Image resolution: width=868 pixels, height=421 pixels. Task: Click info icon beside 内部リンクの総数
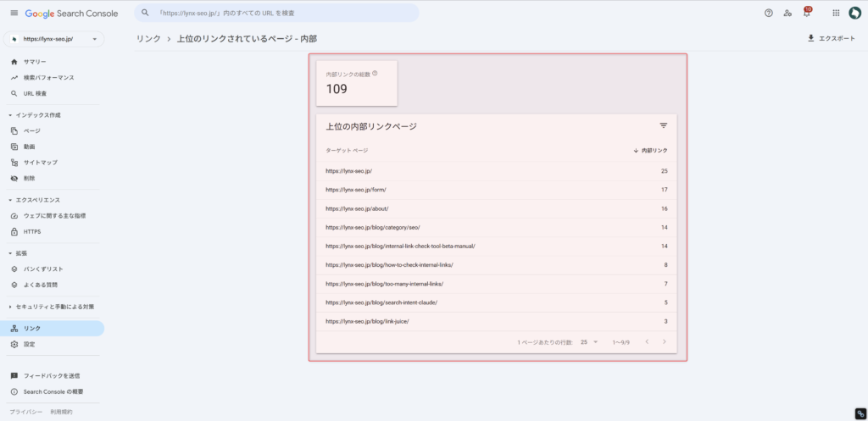(x=375, y=74)
